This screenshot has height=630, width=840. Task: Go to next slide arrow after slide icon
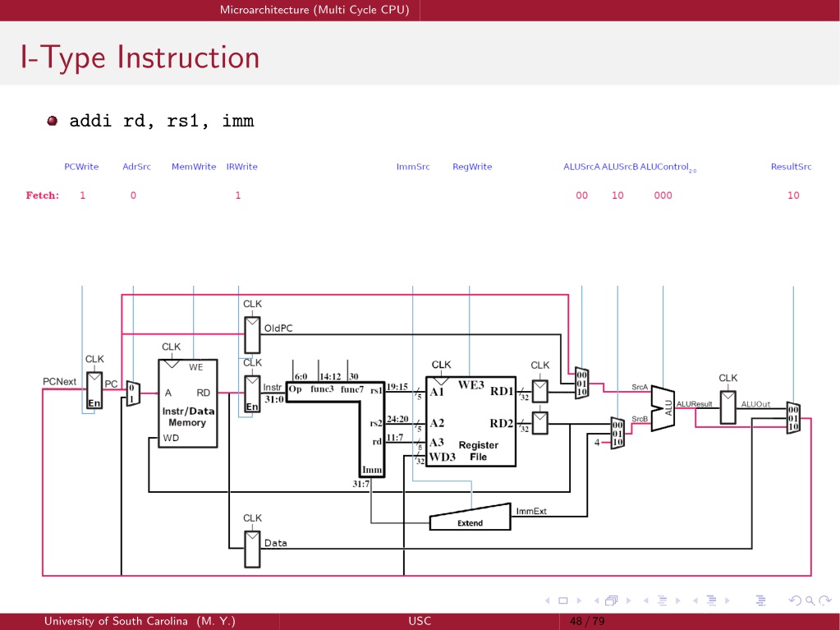tap(579, 600)
